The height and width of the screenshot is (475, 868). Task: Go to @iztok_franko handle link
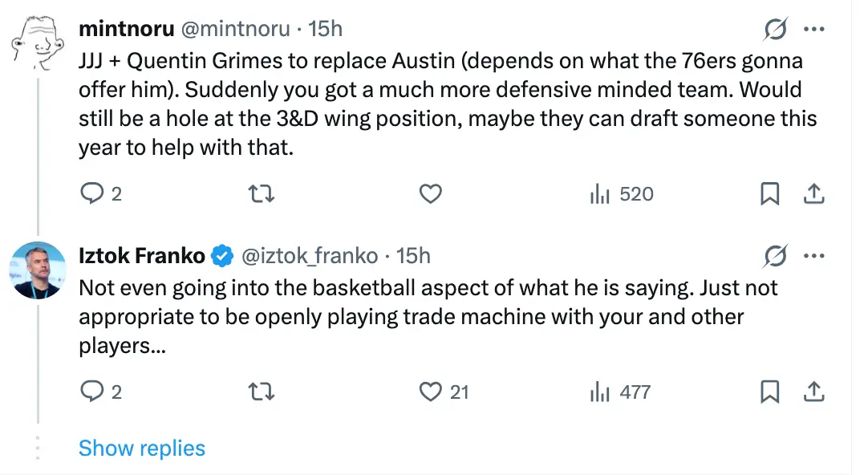(309, 256)
